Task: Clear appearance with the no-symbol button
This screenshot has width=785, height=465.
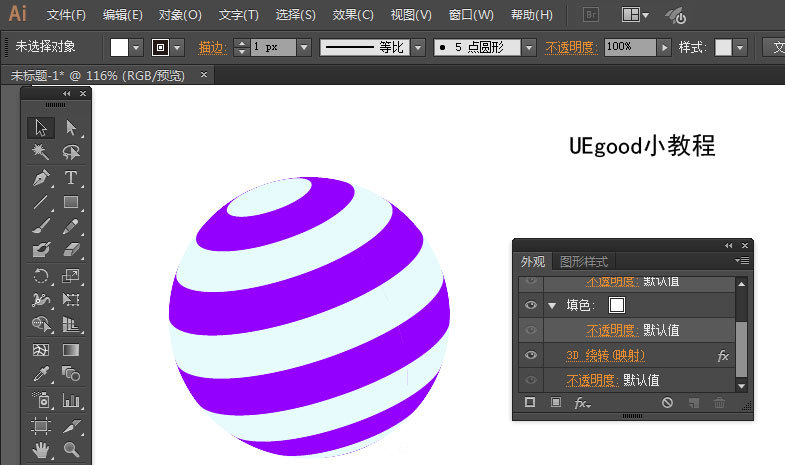Action: 667,402
